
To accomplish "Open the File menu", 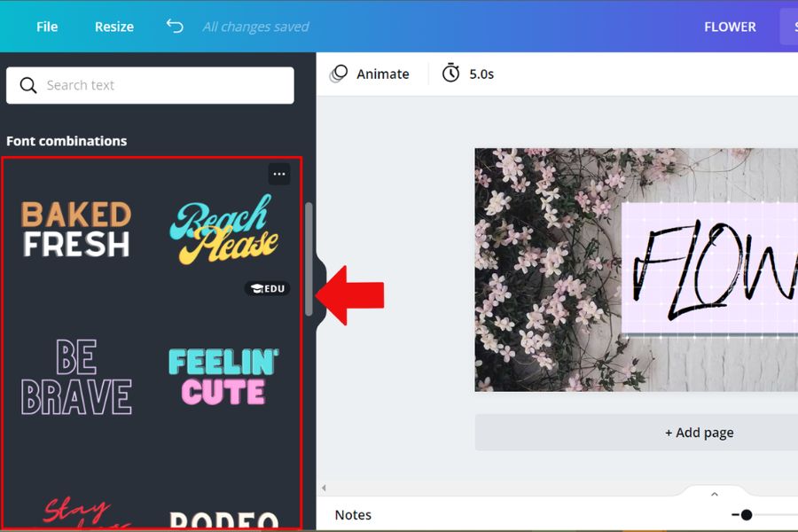I will [x=47, y=27].
